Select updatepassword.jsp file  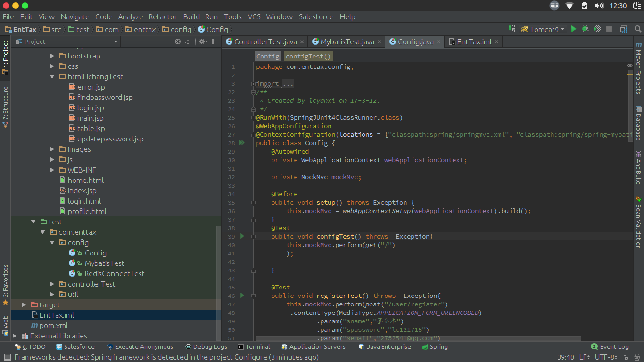pyautogui.click(x=110, y=139)
